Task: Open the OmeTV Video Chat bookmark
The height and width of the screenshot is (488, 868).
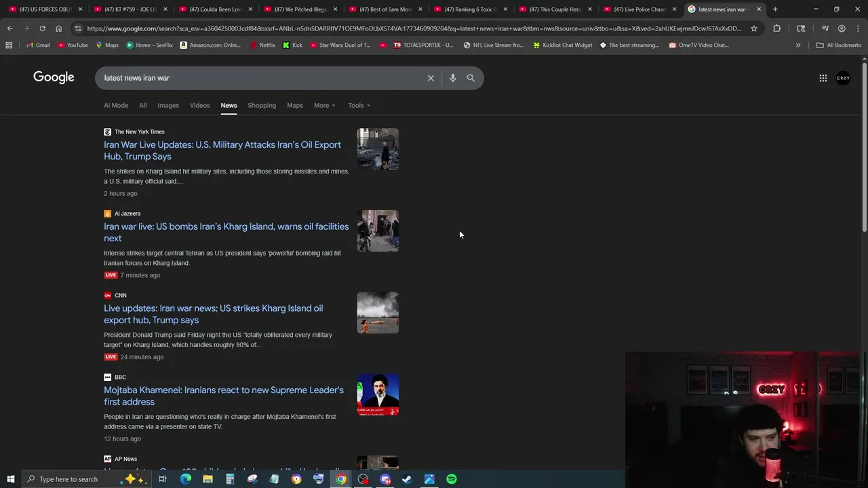Action: coord(698,45)
